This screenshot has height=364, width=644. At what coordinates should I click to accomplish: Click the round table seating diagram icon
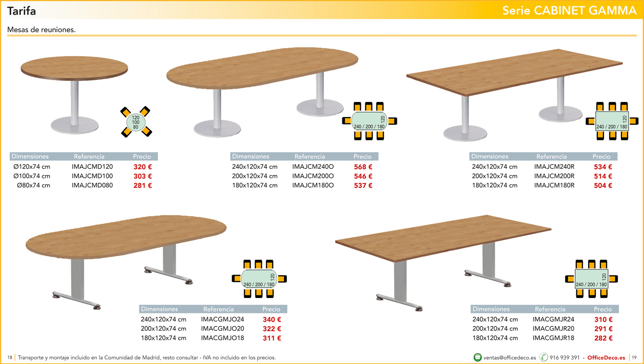coord(135,122)
